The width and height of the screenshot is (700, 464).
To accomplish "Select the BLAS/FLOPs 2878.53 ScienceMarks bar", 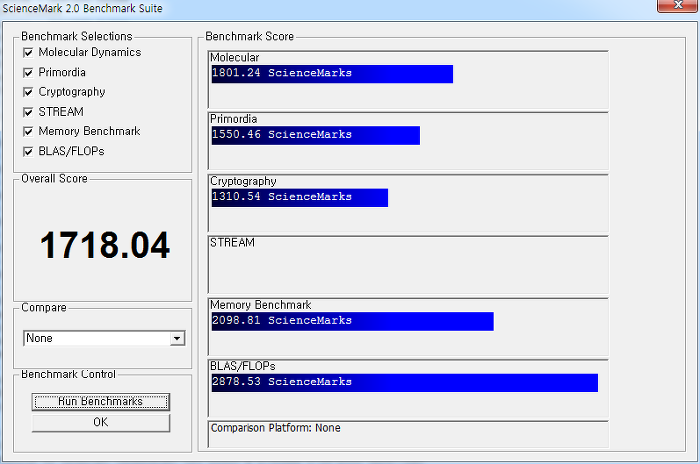I will [x=404, y=383].
